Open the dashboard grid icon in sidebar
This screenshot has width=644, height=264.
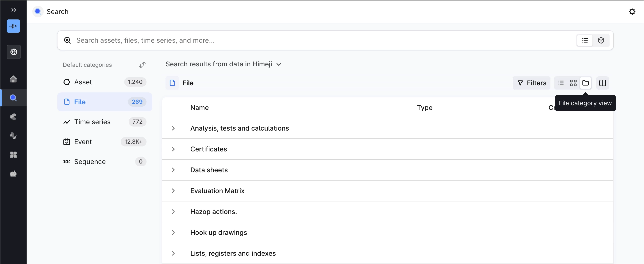13,155
